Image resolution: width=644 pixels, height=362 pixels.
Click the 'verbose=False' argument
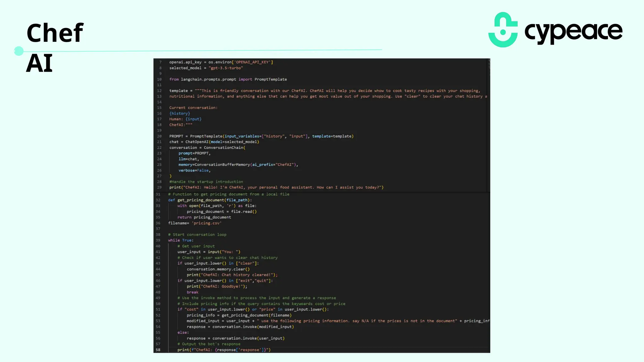pos(194,170)
